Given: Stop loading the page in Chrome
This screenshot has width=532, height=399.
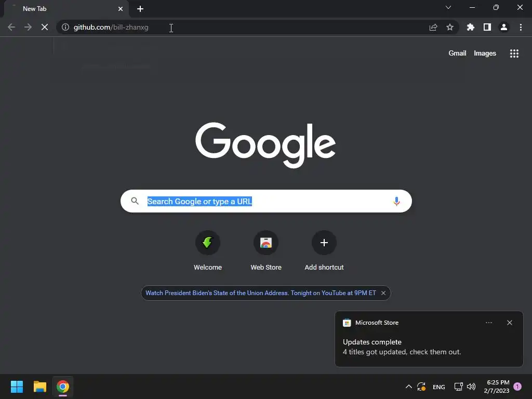Looking at the screenshot, I should coord(45,27).
